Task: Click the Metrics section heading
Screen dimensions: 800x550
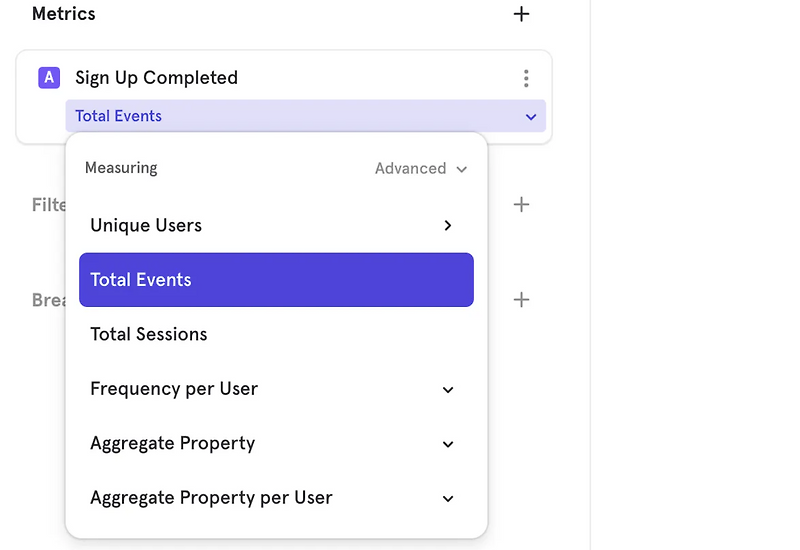Action: pyautogui.click(x=64, y=14)
